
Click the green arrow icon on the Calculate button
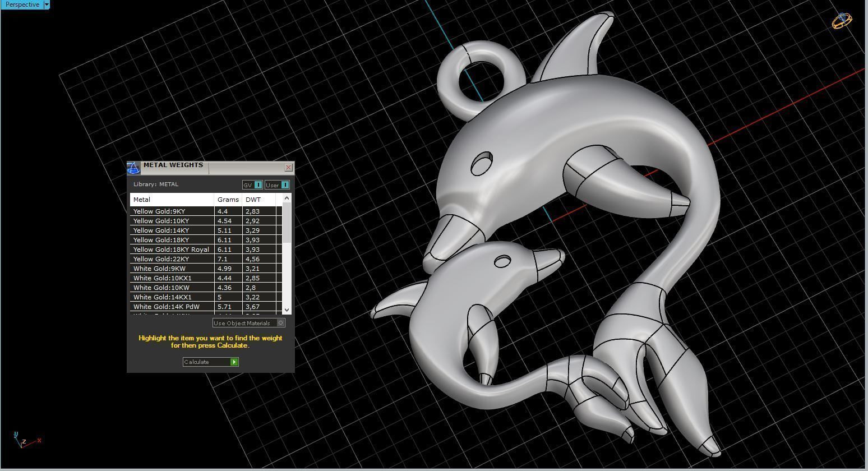tap(234, 362)
